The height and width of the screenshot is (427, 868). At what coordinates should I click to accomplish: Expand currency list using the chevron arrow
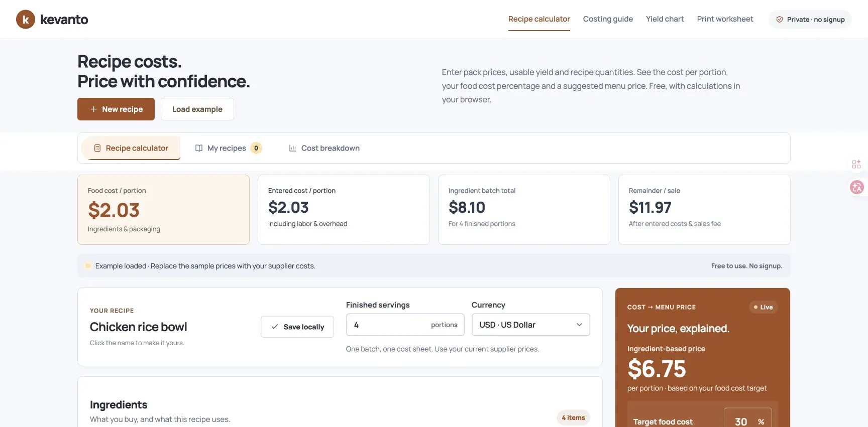pos(579,325)
